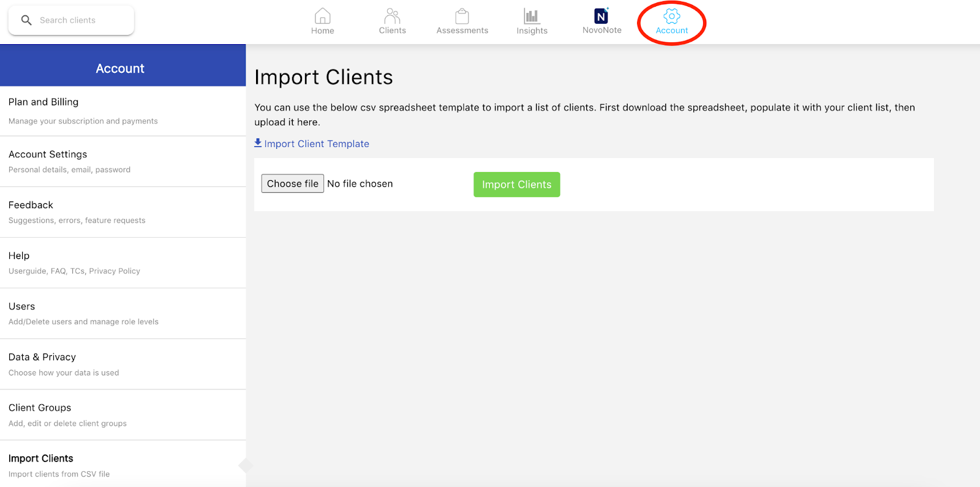This screenshot has height=487, width=980.
Task: Open the Insights bar chart icon
Action: 532,16
